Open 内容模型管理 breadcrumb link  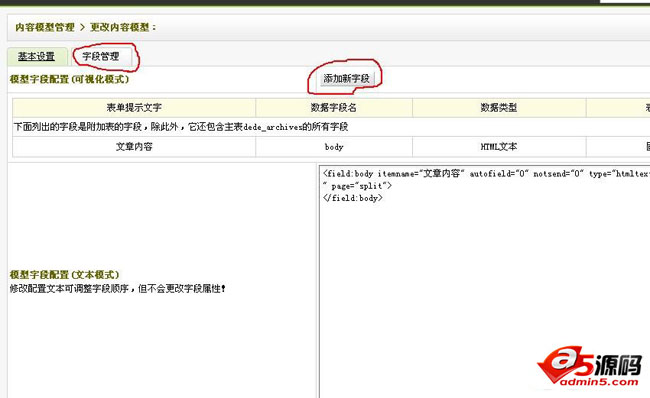(x=45, y=27)
